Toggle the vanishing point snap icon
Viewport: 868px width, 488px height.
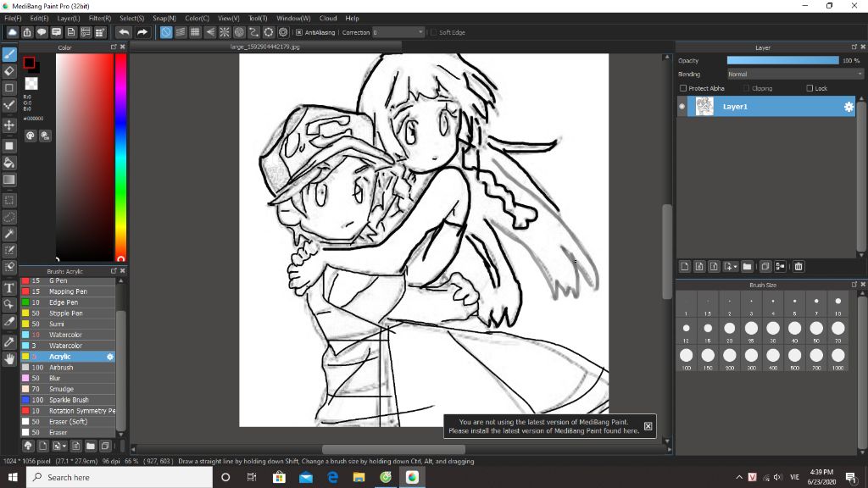tap(210, 32)
